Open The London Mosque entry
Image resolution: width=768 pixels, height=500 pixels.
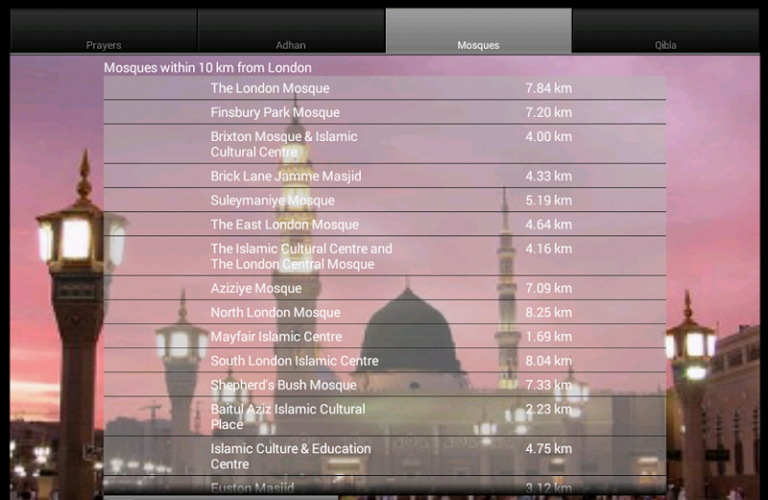tap(384, 88)
